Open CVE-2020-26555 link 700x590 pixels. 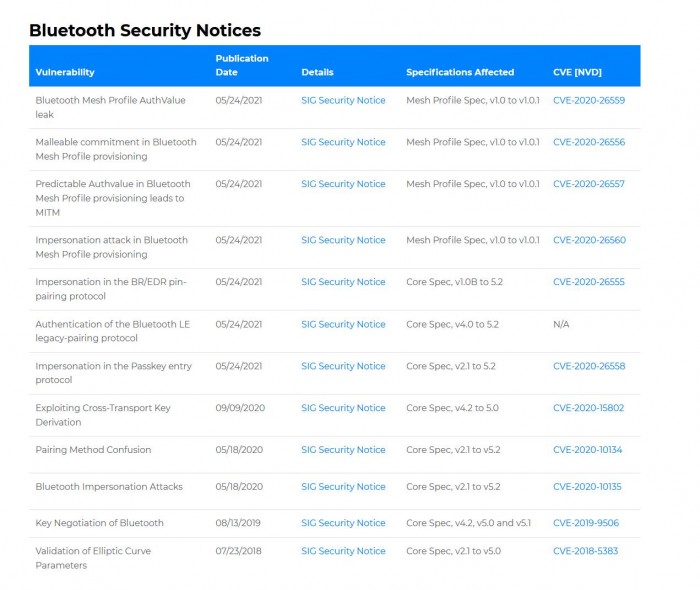coord(588,282)
